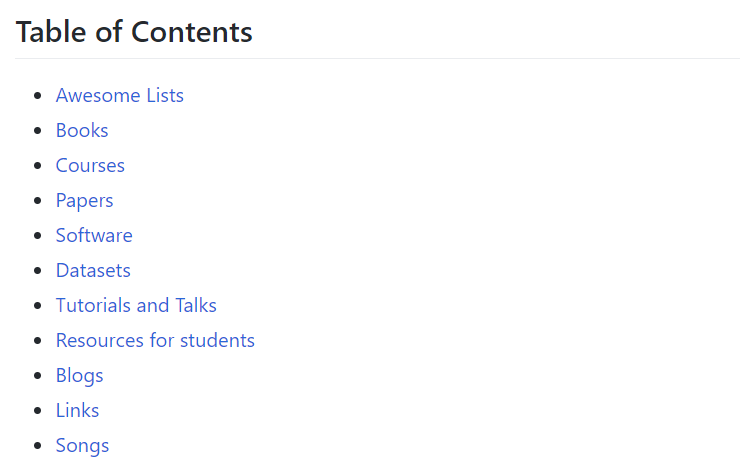Viewport: 740px width, 471px height.
Task: Click the bullet beside Software
Action: [38, 236]
